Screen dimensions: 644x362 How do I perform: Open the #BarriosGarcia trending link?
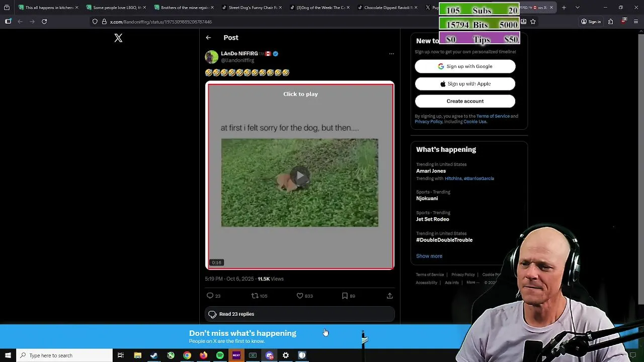tap(479, 178)
